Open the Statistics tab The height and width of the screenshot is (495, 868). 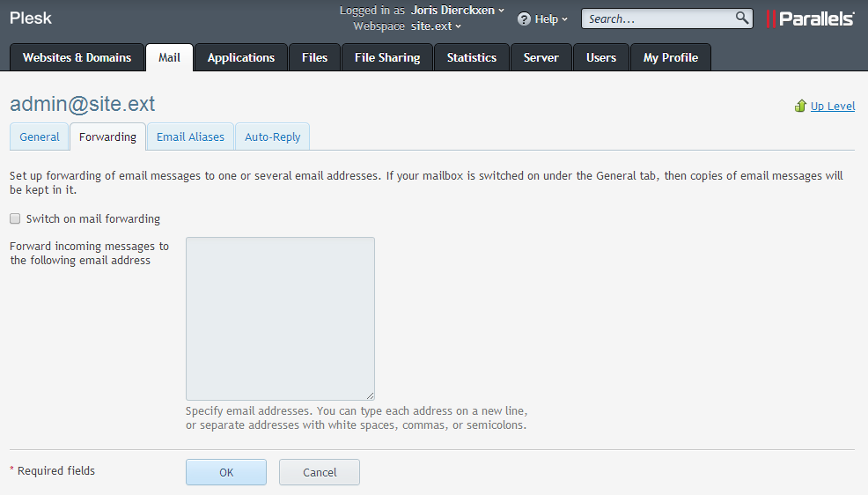coord(472,57)
